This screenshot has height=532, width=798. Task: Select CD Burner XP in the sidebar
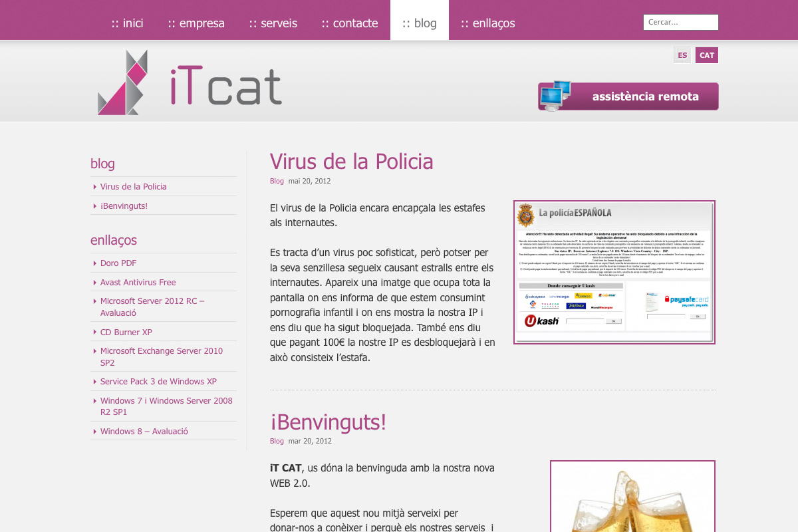[126, 332]
